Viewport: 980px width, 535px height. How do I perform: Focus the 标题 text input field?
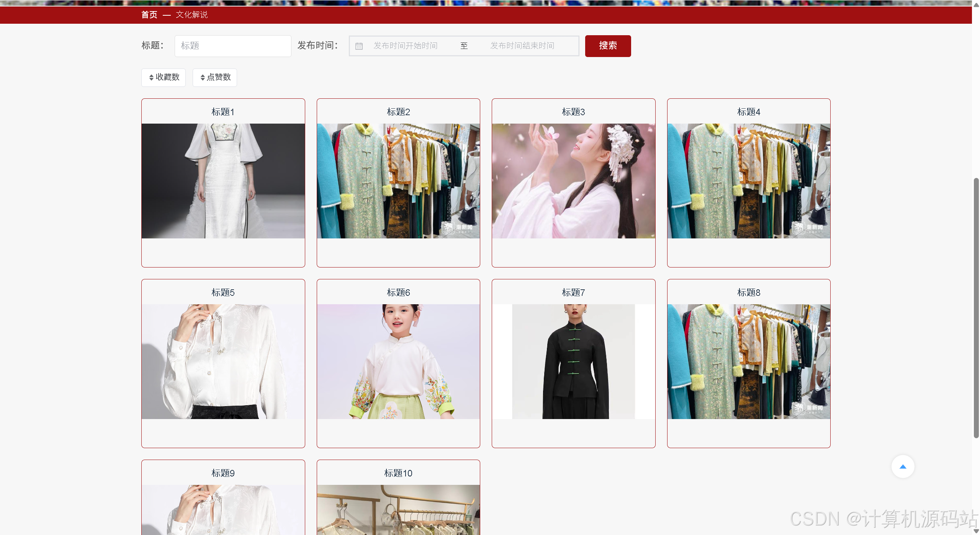click(x=233, y=46)
